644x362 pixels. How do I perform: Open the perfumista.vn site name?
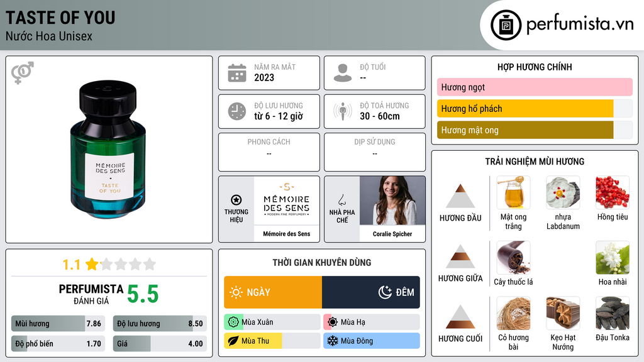click(x=580, y=25)
